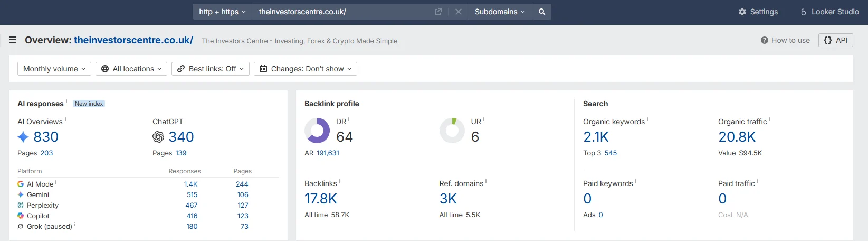Click info icon next to DR
The image size is (868, 241).
(349, 119)
